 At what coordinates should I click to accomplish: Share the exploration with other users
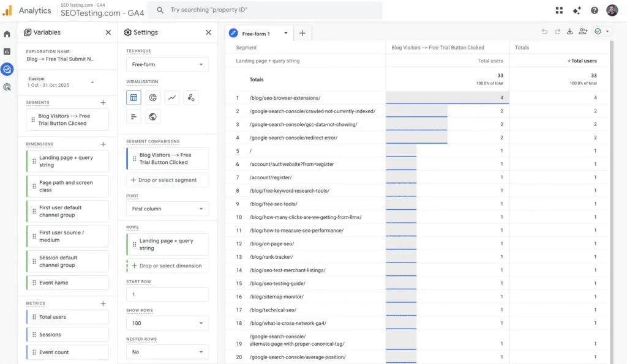583,33
